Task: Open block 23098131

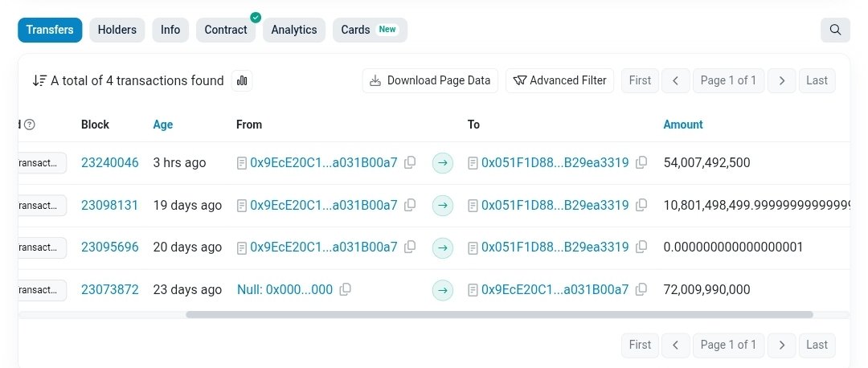Action: (x=109, y=206)
